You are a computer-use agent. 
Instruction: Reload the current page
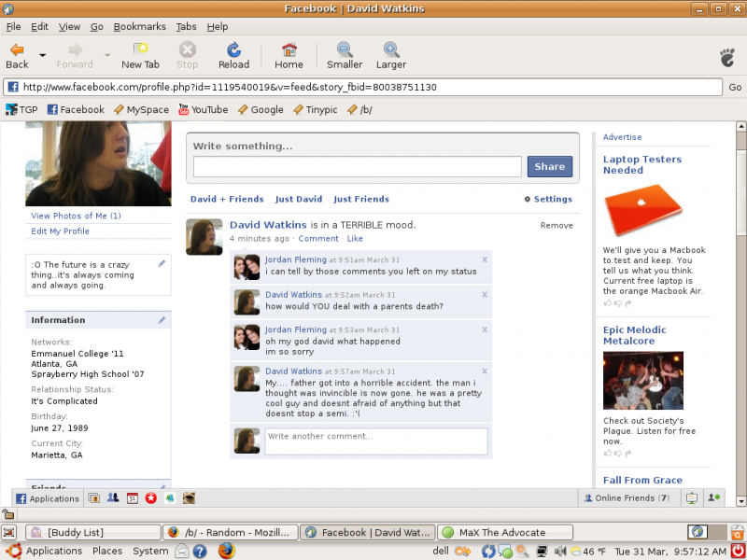tap(233, 56)
